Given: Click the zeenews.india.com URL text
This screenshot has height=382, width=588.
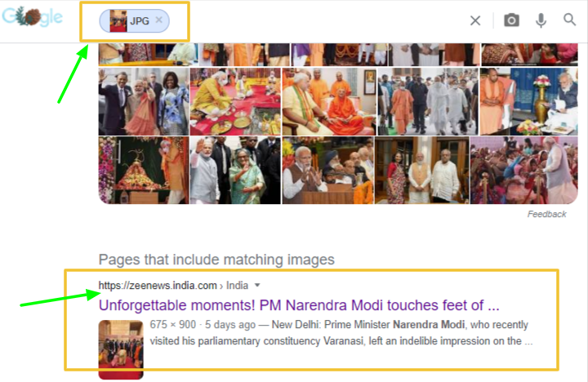Looking at the screenshot, I should pos(158,286).
